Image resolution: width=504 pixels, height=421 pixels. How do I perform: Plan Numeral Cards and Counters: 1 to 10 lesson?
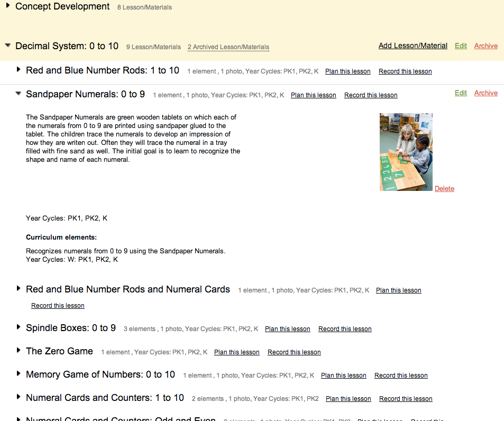coord(348,398)
